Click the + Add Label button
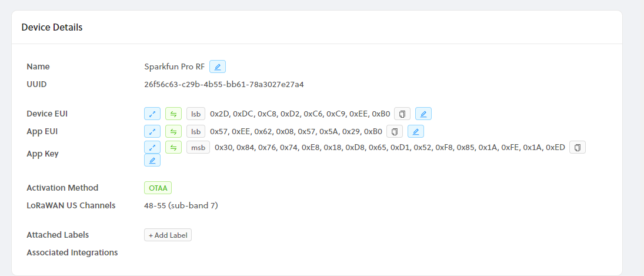644x276 pixels. [168, 235]
